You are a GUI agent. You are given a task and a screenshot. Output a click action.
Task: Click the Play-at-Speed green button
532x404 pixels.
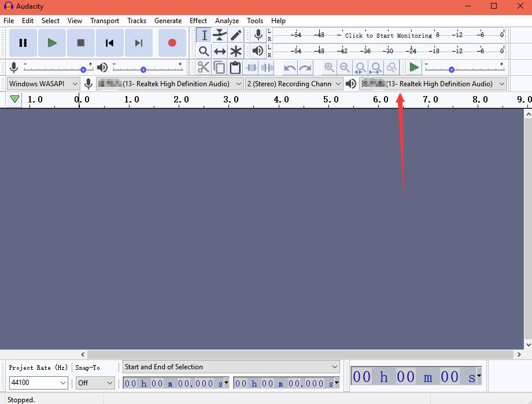(x=413, y=67)
